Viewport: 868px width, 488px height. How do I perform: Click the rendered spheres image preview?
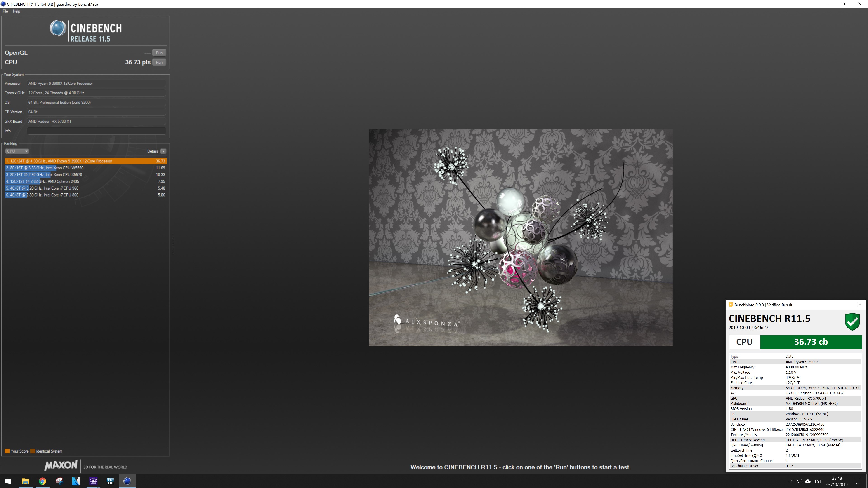[x=521, y=238]
